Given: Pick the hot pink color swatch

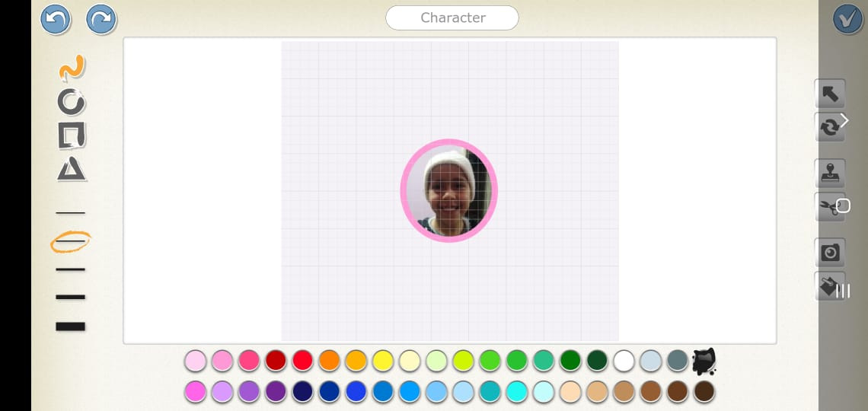Looking at the screenshot, I should coord(249,361).
